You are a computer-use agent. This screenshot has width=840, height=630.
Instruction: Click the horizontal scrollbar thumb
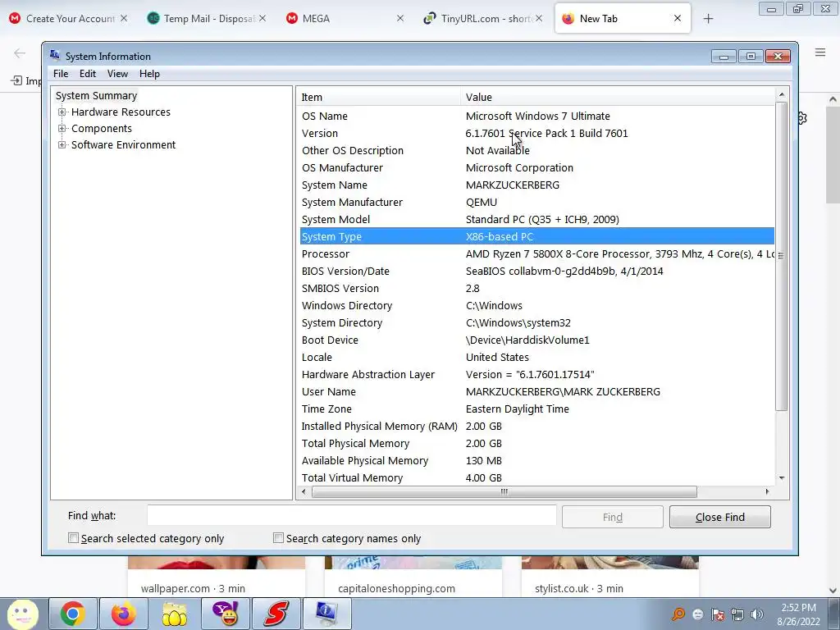(504, 491)
